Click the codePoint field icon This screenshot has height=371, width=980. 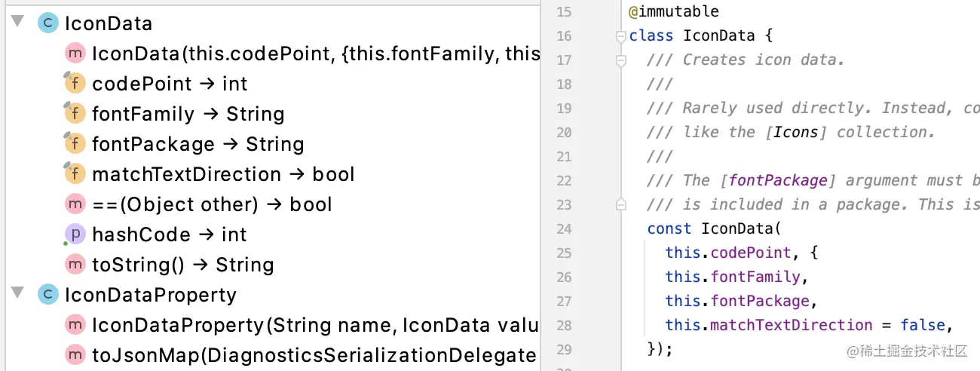[x=75, y=83]
